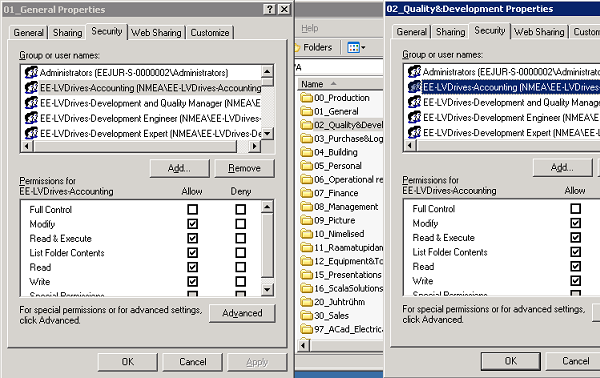Viewport: 600px width, 378px height.
Task: Select the 30_Sales folder icon
Action: pyautogui.click(x=307, y=316)
